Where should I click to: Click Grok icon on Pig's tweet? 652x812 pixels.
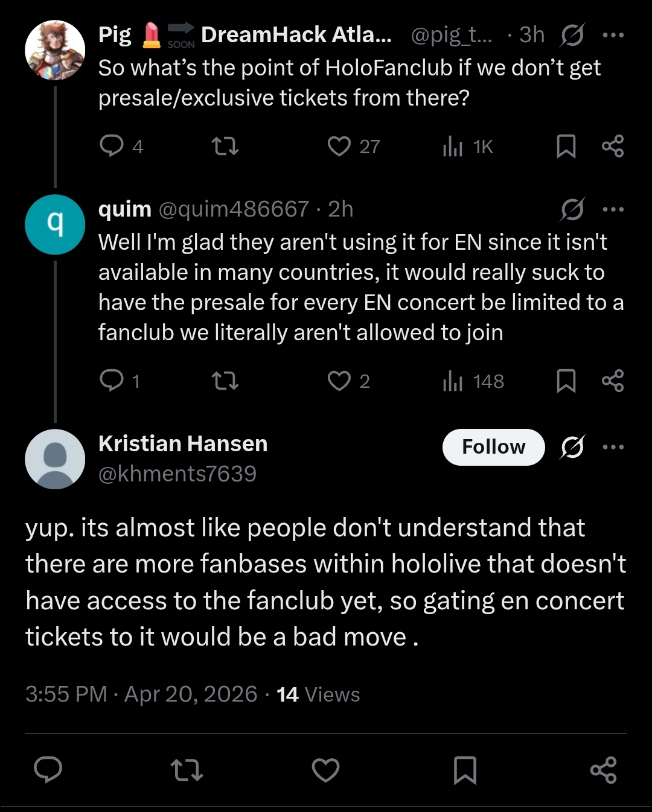(x=571, y=36)
